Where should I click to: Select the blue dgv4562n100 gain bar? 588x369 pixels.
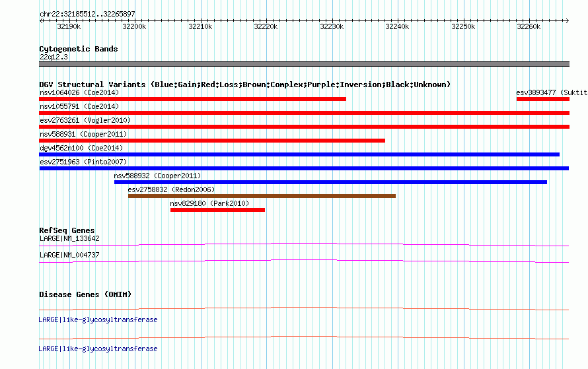299,154
